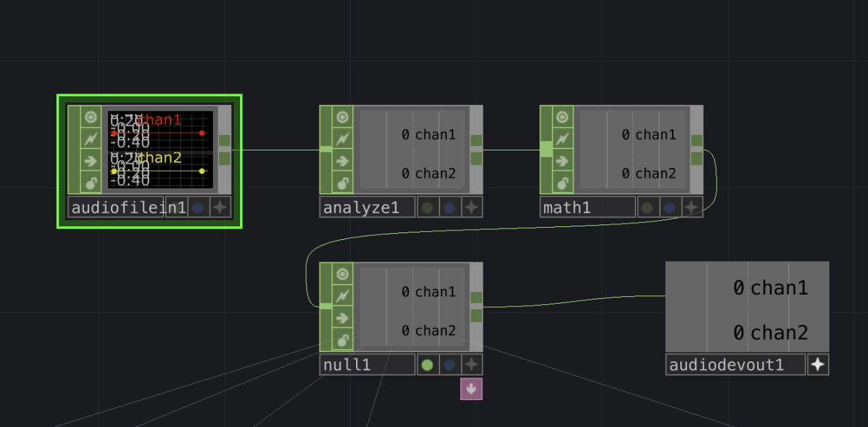Lock the audiofilein1 operator with its padlock flag
The width and height of the screenshot is (868, 427).
pyautogui.click(x=90, y=182)
